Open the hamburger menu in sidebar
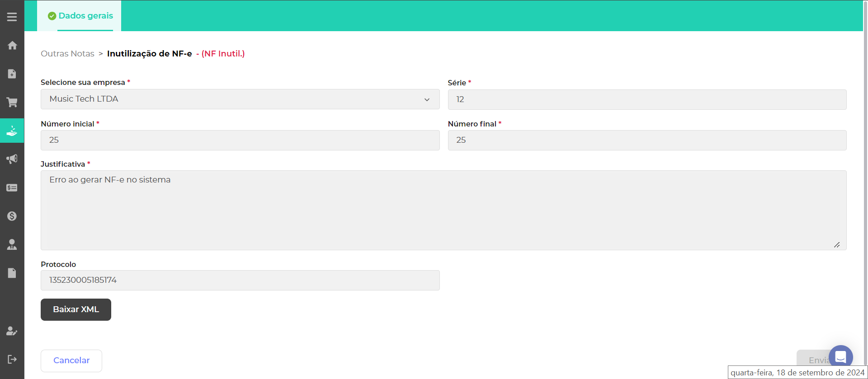868x379 pixels. [x=12, y=17]
